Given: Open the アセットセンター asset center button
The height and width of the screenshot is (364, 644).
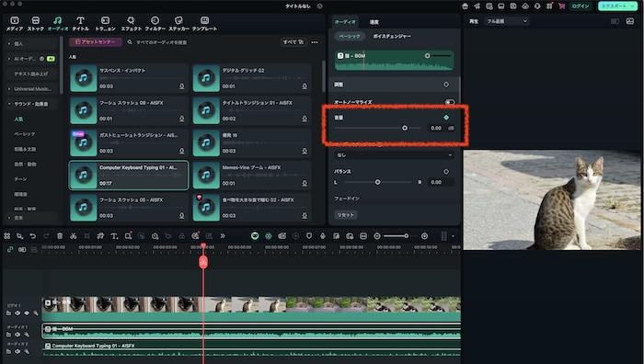Looking at the screenshot, I should (96, 42).
